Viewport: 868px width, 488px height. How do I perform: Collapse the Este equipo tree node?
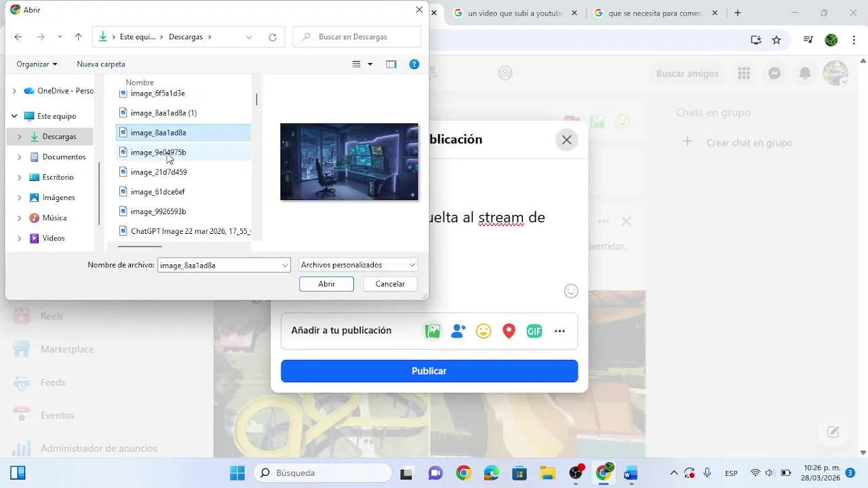pos(14,116)
